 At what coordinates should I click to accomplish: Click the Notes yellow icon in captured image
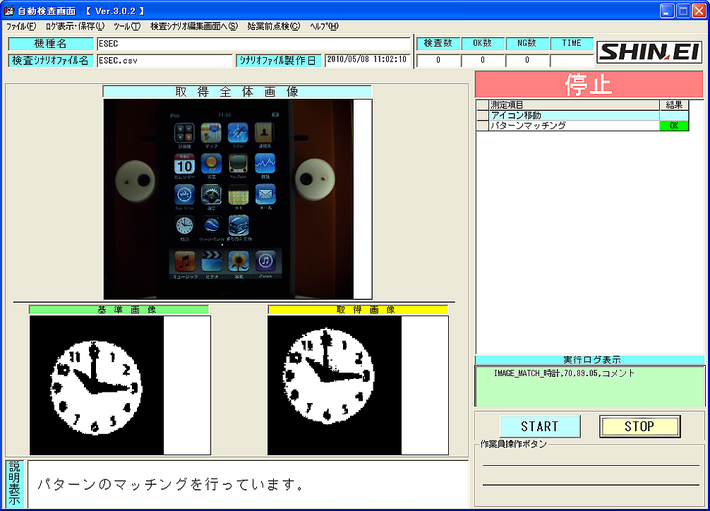(238, 195)
